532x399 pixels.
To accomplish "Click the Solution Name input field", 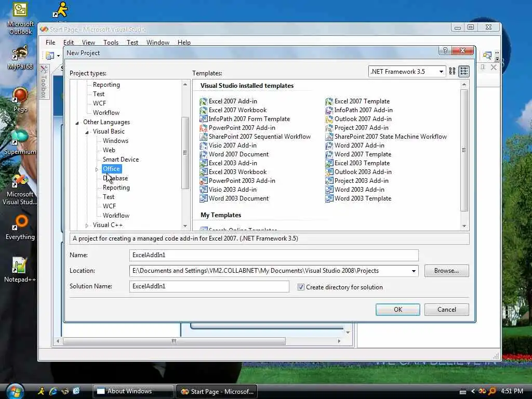I will click(209, 286).
